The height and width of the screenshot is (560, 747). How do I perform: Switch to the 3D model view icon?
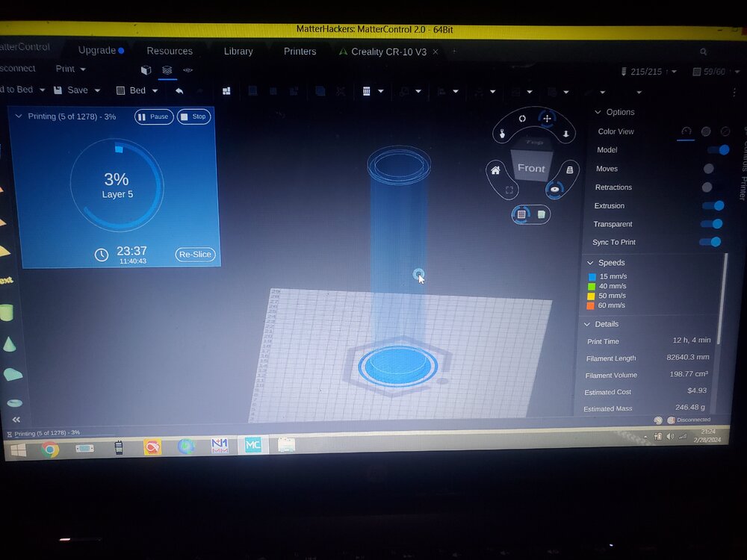click(x=146, y=70)
